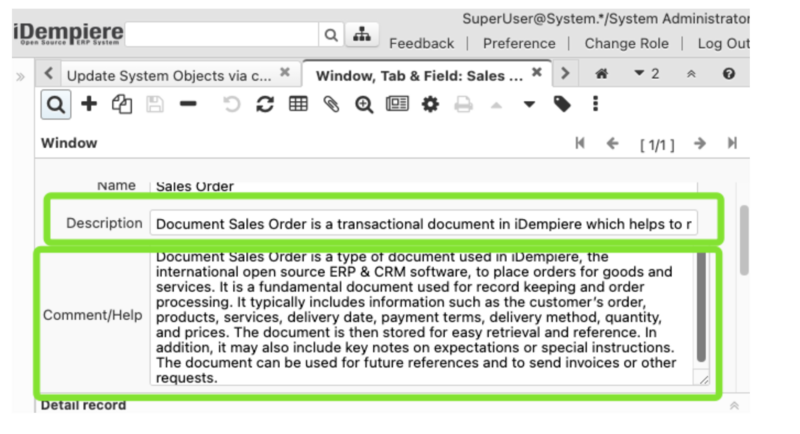The width and height of the screenshot is (800, 434).
Task: Open the toolbar down-arrow dropdown
Action: tap(529, 104)
